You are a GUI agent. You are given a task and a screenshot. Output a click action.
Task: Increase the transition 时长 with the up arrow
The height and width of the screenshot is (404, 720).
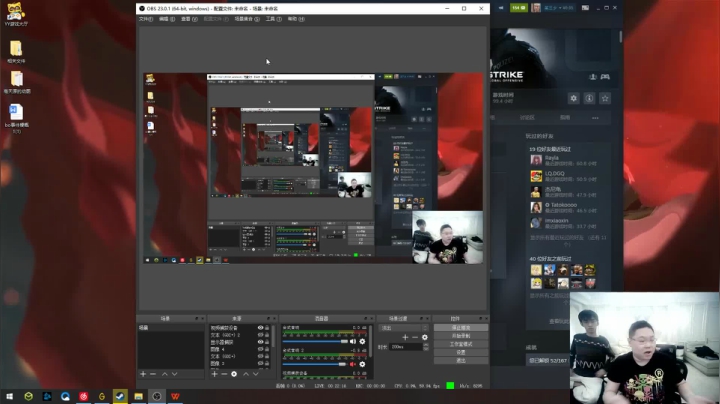(x=426, y=345)
